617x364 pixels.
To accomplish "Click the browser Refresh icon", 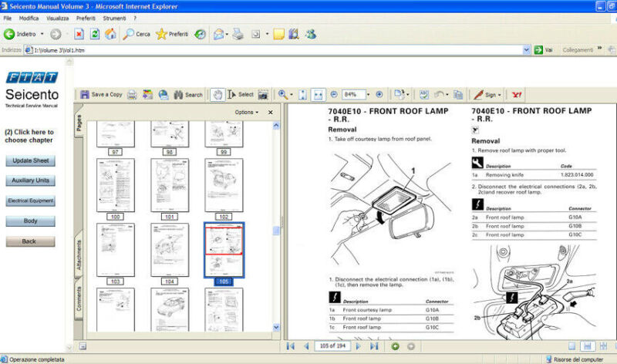I will pos(95,34).
